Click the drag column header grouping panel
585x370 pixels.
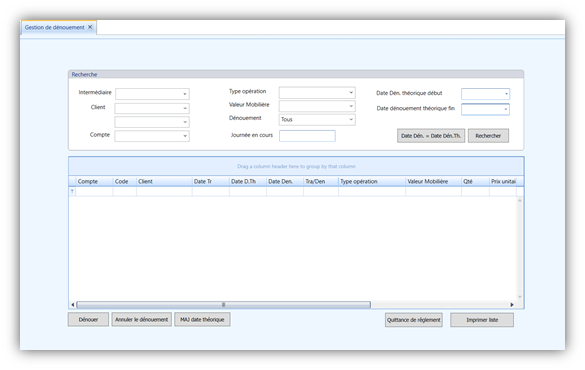tap(296, 166)
